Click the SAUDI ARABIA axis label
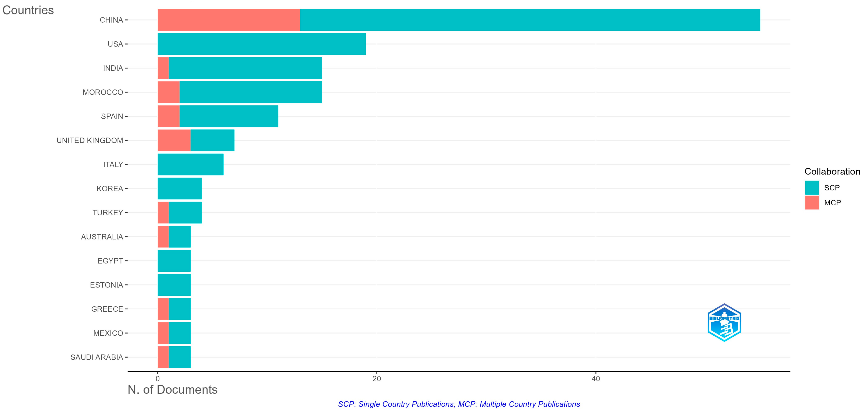 point(96,357)
